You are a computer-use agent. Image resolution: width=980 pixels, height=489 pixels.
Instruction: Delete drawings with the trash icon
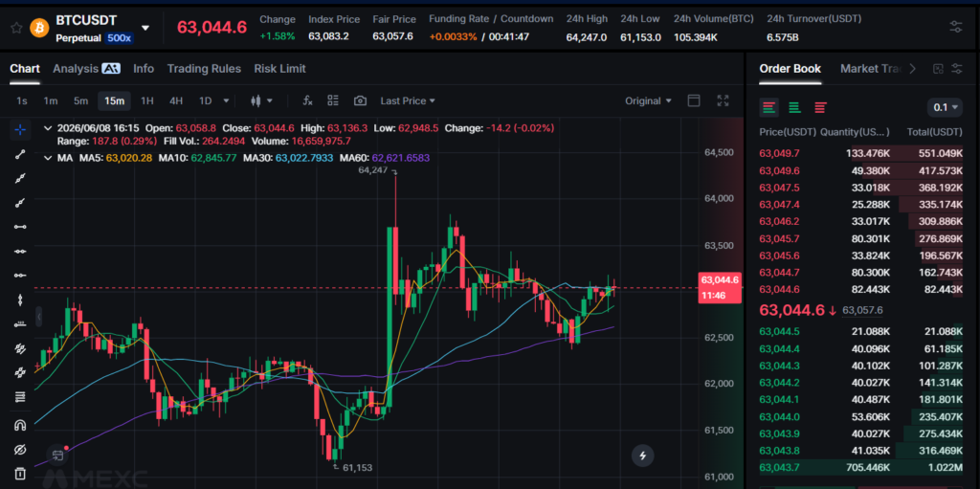click(x=20, y=474)
